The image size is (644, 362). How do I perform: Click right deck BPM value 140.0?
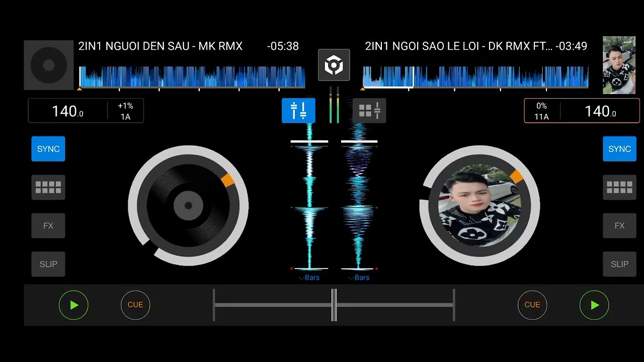coord(600,111)
